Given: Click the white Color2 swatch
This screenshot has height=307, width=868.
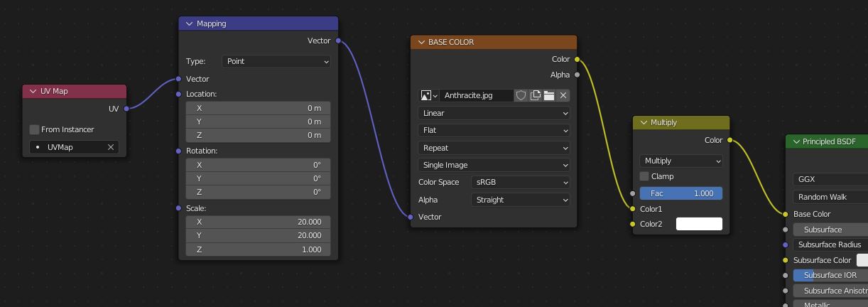Looking at the screenshot, I should click(699, 224).
